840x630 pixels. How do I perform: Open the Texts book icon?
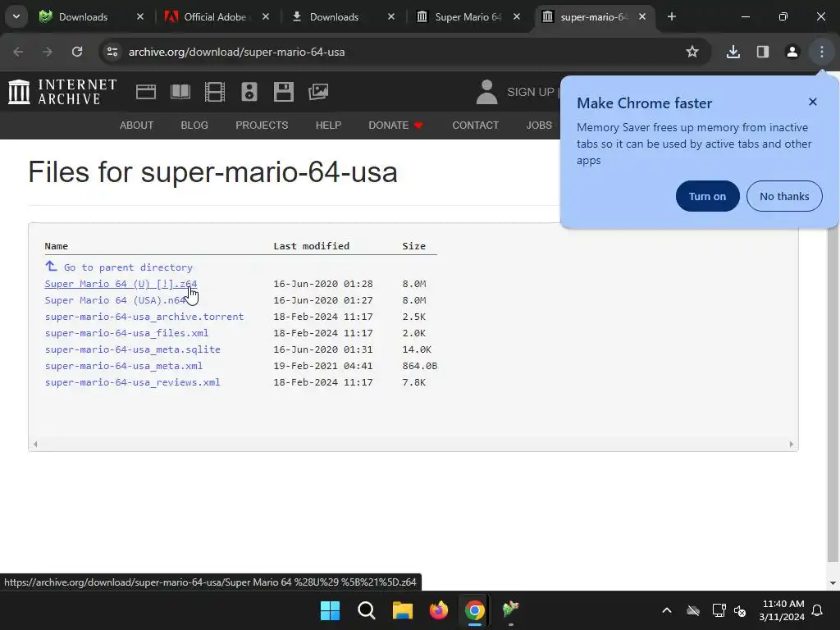[180, 92]
